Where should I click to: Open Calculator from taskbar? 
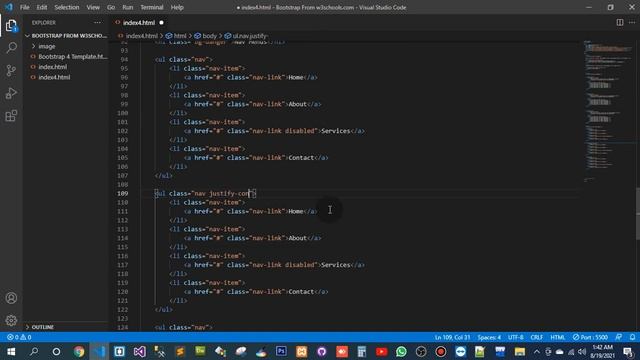point(362,351)
